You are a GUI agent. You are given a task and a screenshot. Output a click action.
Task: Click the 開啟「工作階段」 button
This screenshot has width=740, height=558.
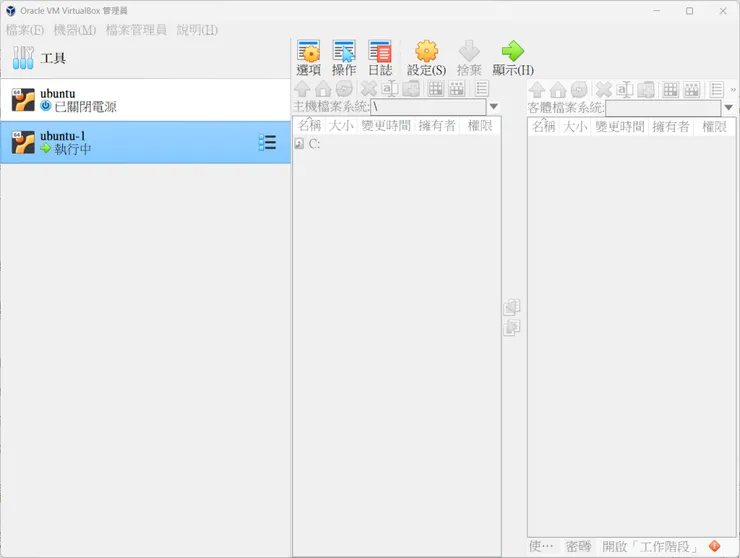click(x=651, y=546)
